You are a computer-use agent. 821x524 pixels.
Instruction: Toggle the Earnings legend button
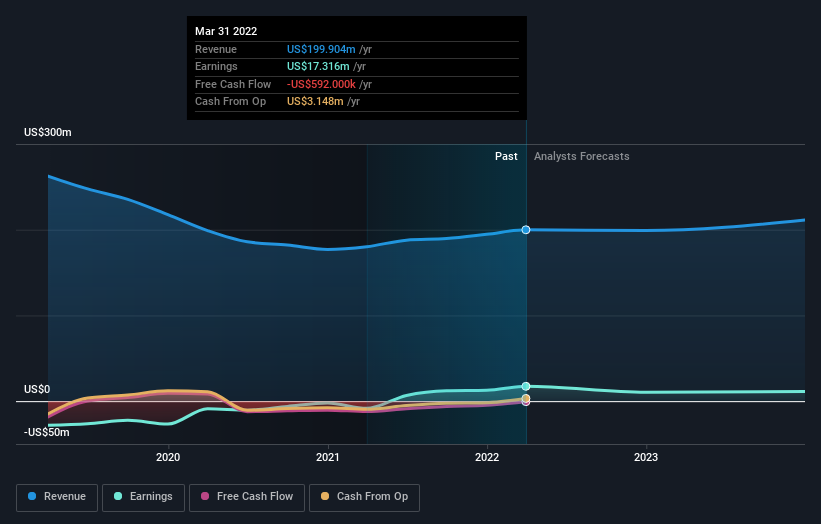143,497
